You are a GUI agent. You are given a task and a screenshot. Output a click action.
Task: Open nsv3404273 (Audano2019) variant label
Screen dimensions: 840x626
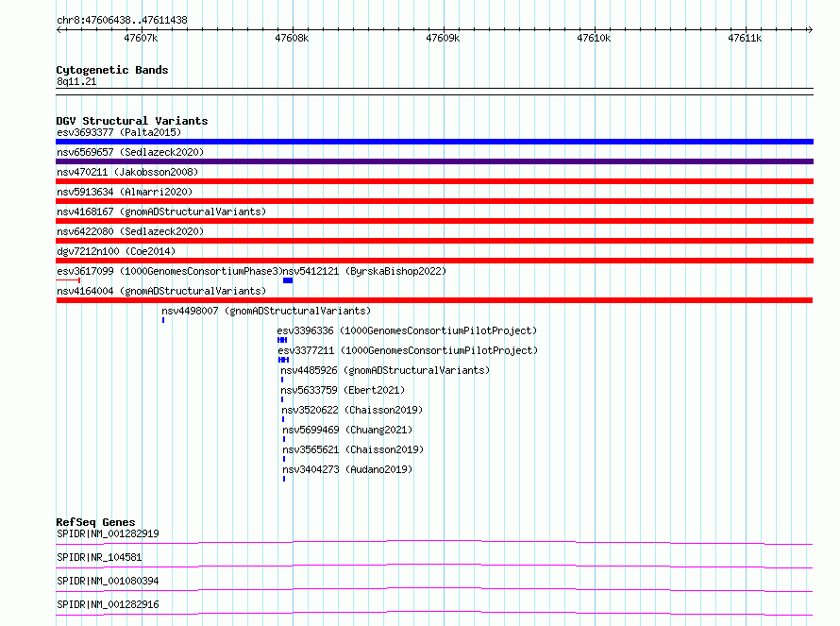[x=347, y=469]
